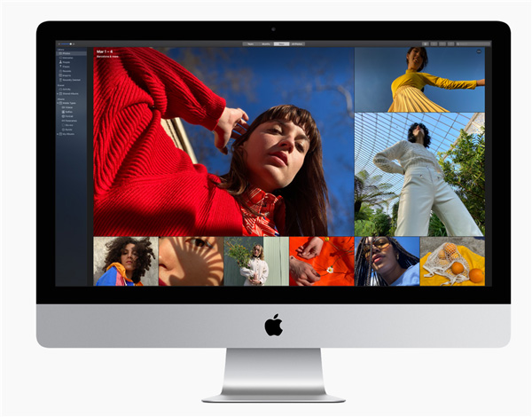Viewport: 532px width, 417px height.
Task: Open Memories in the sidebar
Action: [69, 59]
